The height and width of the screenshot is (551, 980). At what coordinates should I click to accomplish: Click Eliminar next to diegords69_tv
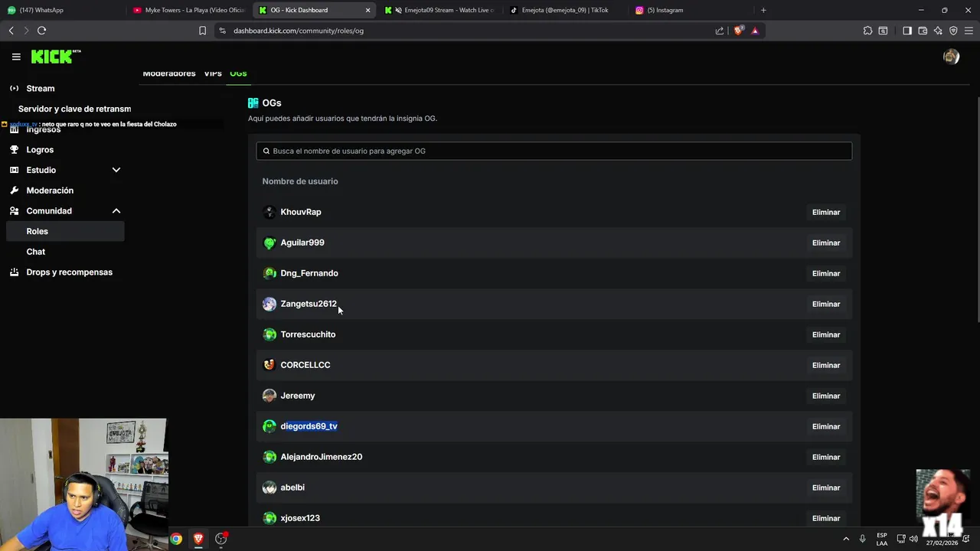[x=825, y=426]
